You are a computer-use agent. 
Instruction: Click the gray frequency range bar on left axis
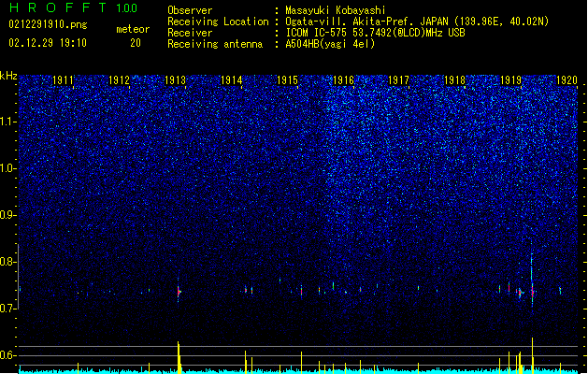tap(18, 277)
